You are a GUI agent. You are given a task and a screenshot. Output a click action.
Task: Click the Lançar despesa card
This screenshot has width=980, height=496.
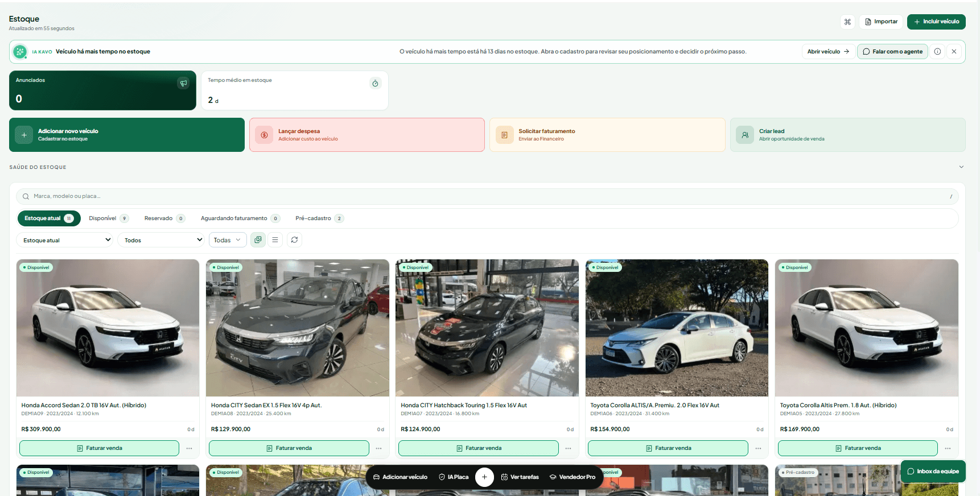367,135
